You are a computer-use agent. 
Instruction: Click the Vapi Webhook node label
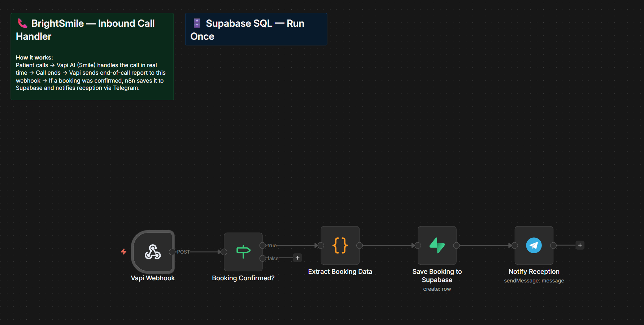[153, 278]
